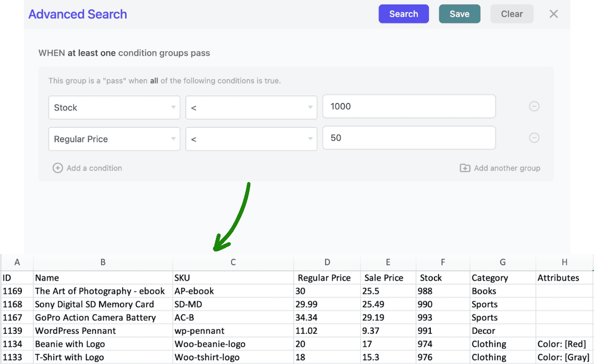
Task: Select column F header in spreadsheet
Action: [x=443, y=262]
